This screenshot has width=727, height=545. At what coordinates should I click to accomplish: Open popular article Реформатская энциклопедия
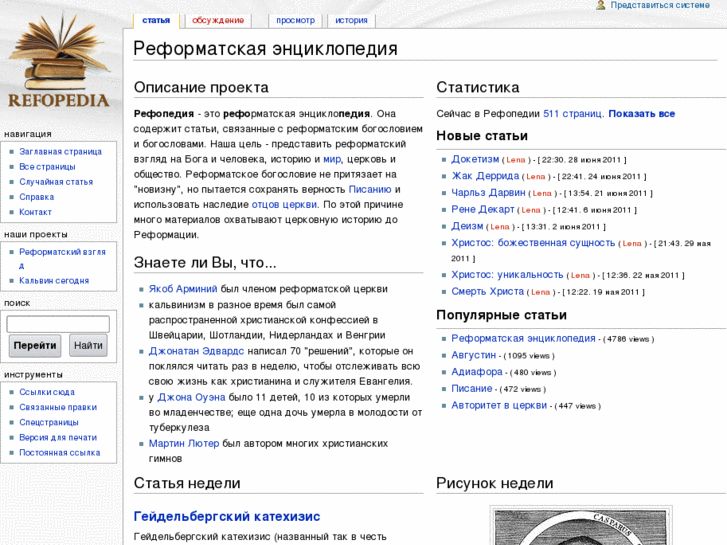(523, 338)
